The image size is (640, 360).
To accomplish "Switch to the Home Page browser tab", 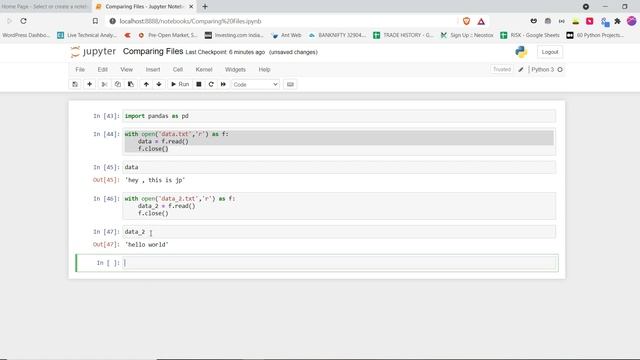I will pyautogui.click(x=45, y=7).
